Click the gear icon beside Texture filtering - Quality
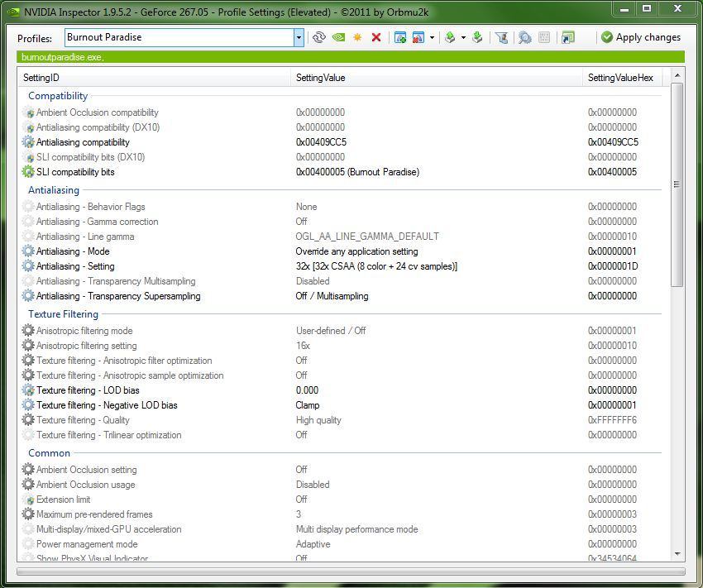The height and width of the screenshot is (588, 703). coord(28,419)
